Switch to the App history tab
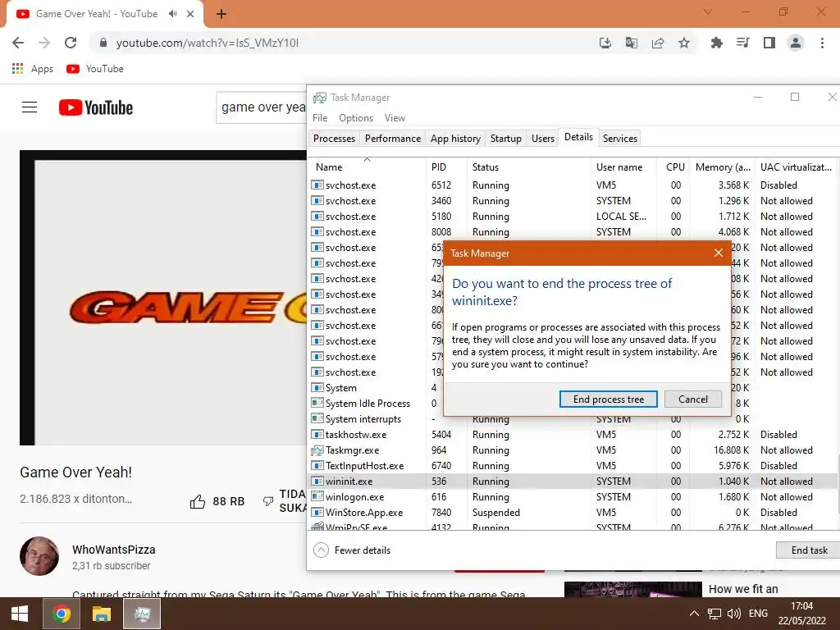Viewport: 840px width, 630px height. (x=455, y=138)
